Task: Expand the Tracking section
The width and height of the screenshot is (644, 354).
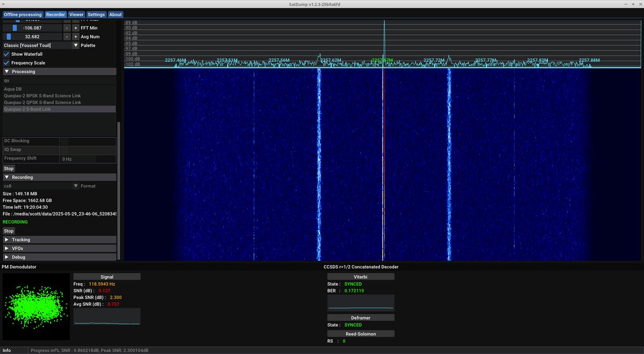Action: pos(60,240)
